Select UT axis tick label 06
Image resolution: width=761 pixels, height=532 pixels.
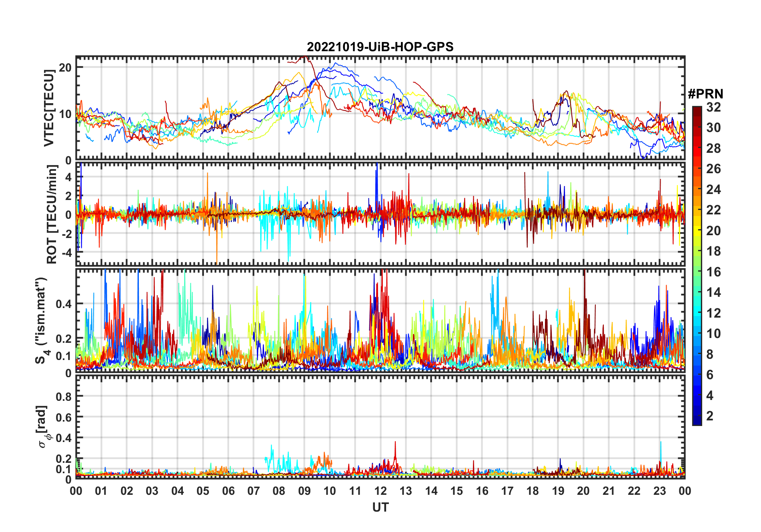[228, 491]
